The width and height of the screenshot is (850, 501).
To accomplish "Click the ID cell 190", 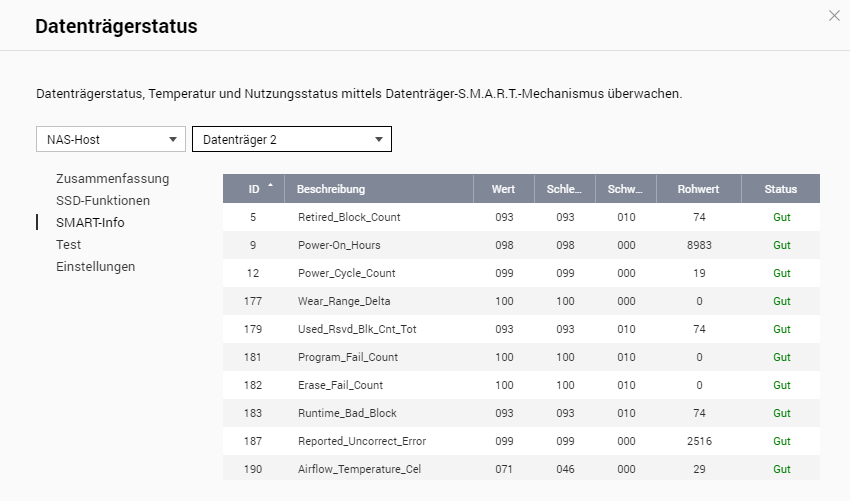I will 253,469.
